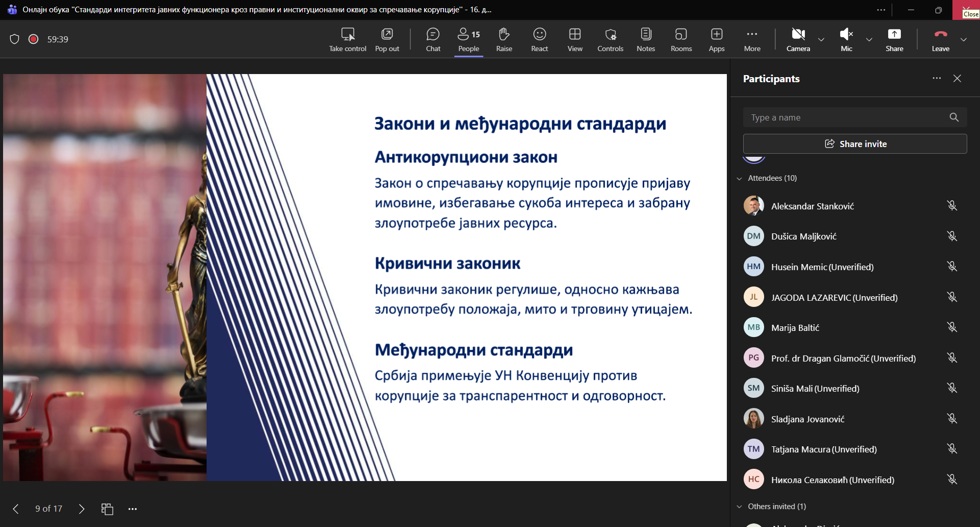Click the Share invite button
This screenshot has width=980, height=527.
(855, 144)
